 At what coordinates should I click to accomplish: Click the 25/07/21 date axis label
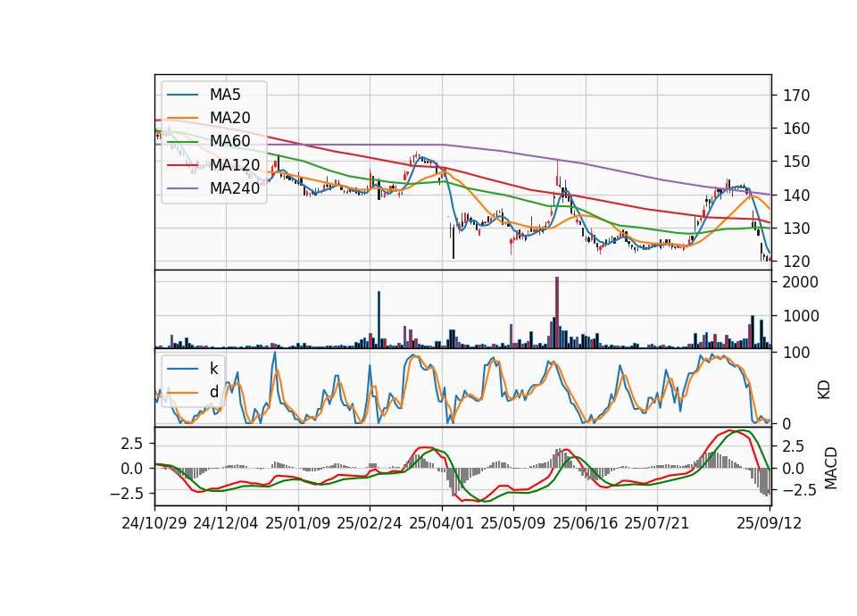[657, 523]
